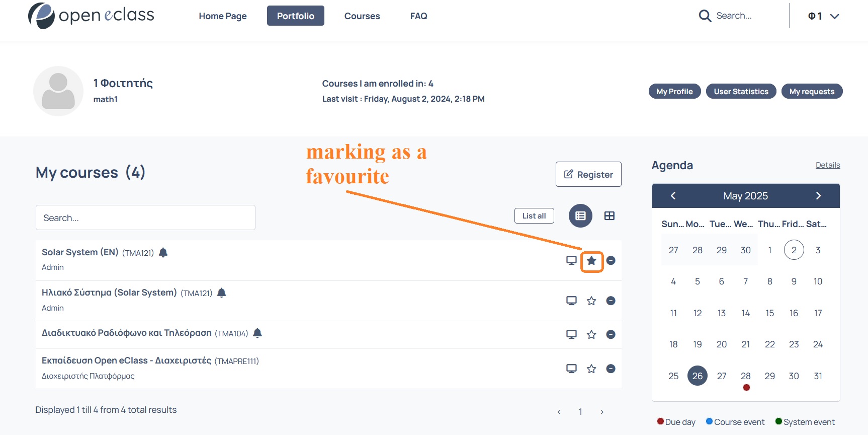Image resolution: width=868 pixels, height=435 pixels.
Task: Click the '1 Φοιτητής' user name
Action: (123, 83)
